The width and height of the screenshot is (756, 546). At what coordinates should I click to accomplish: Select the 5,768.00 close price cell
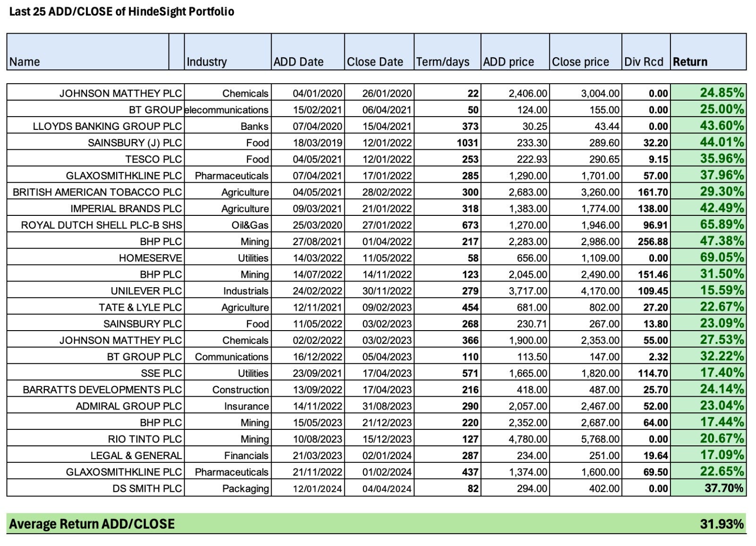tap(585, 439)
